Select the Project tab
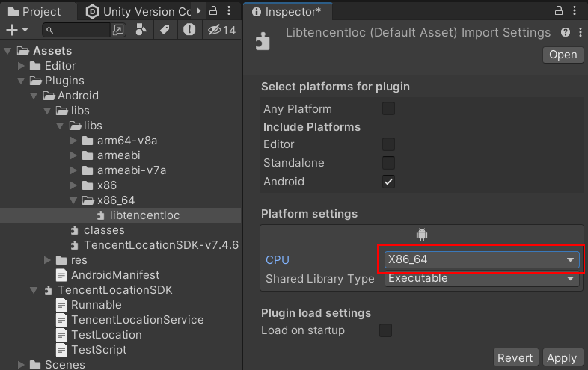The height and width of the screenshot is (370, 588). click(x=37, y=11)
